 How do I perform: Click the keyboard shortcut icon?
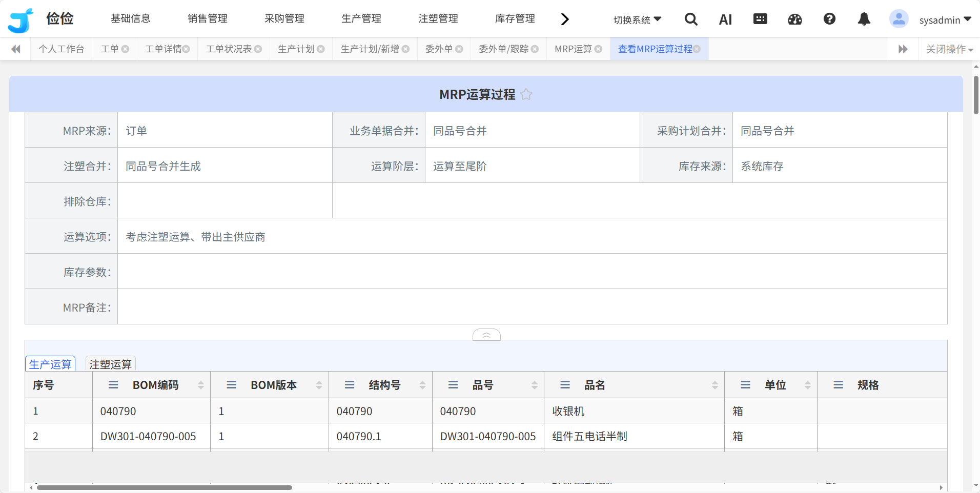(760, 19)
